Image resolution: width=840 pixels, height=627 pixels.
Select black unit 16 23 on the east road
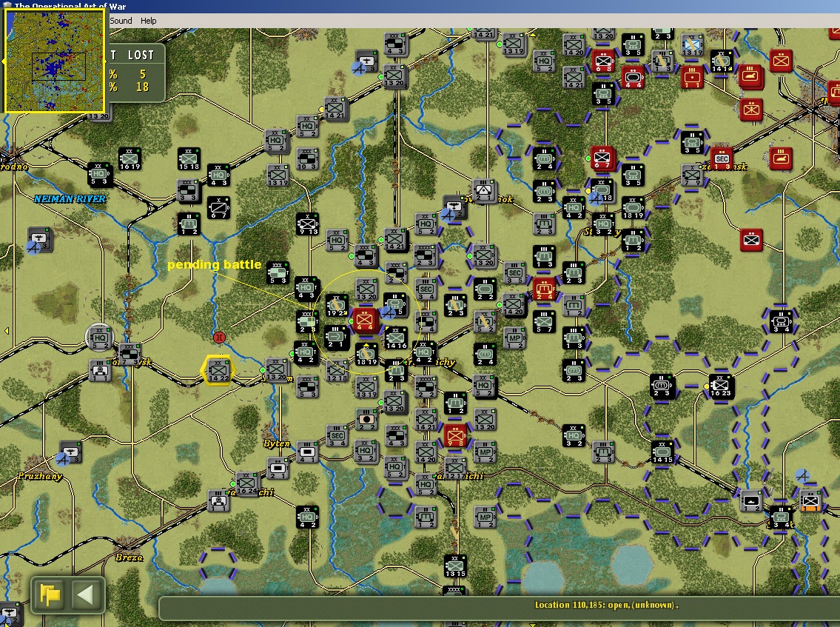point(720,386)
